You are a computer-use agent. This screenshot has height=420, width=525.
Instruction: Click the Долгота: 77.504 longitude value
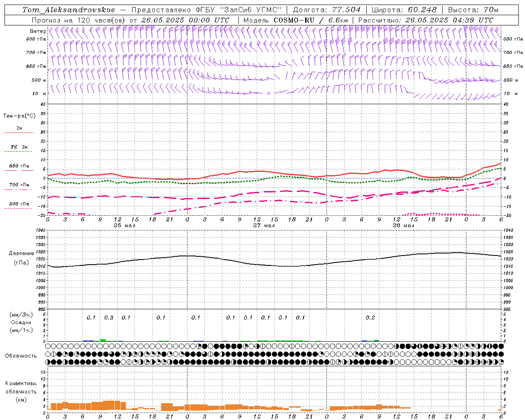click(x=327, y=10)
